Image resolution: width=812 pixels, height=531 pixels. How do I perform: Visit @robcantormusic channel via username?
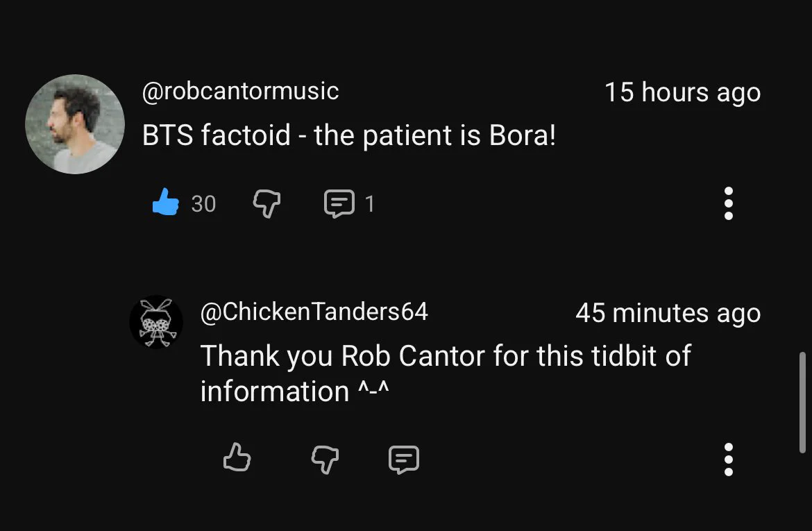pyautogui.click(x=240, y=92)
